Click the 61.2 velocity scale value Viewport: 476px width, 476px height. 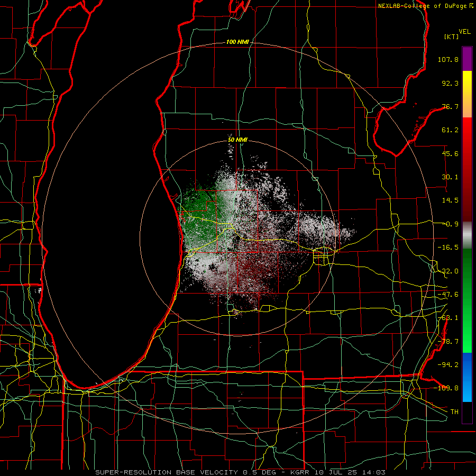pyautogui.click(x=450, y=130)
